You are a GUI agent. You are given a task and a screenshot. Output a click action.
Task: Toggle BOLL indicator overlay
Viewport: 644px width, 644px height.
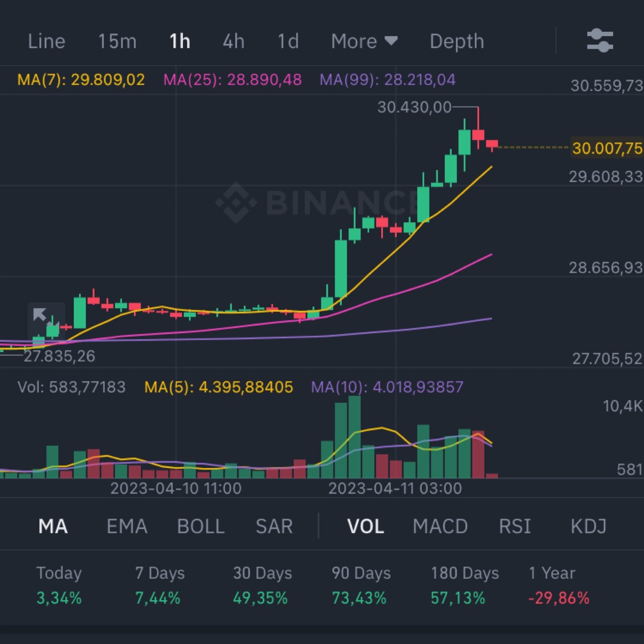point(201,526)
